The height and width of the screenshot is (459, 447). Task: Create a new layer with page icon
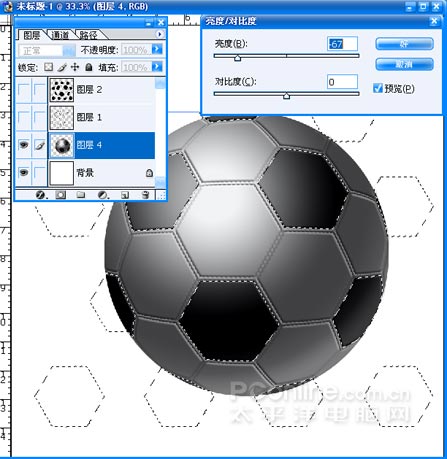pos(125,195)
